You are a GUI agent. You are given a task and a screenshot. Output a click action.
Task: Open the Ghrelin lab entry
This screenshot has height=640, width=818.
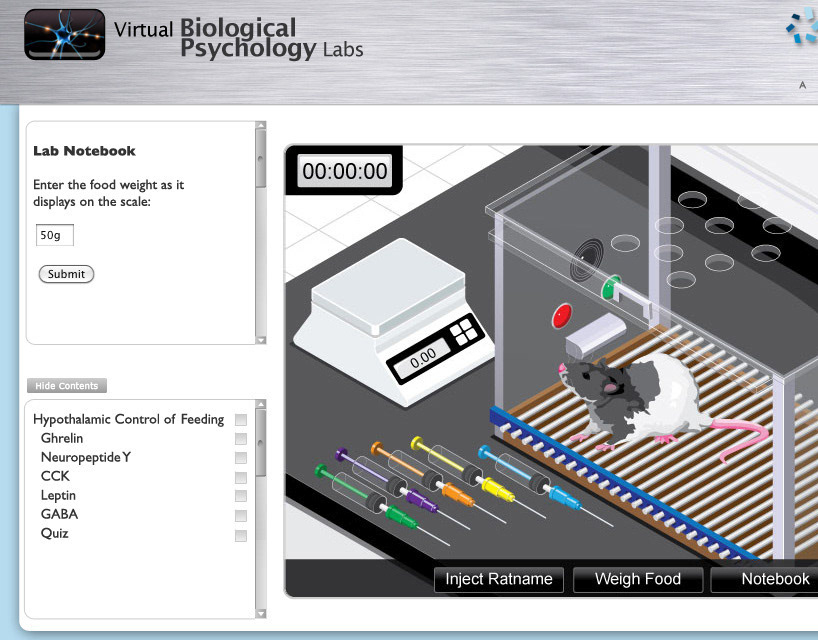[62, 438]
